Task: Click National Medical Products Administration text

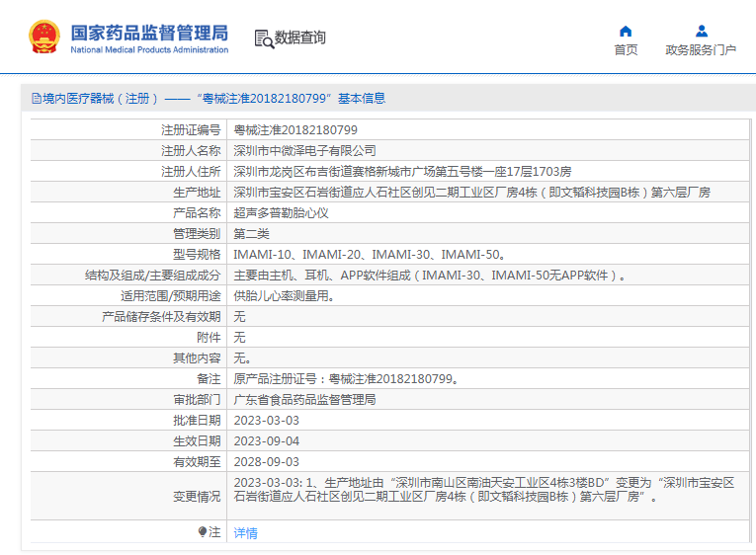Action: pyautogui.click(x=149, y=49)
